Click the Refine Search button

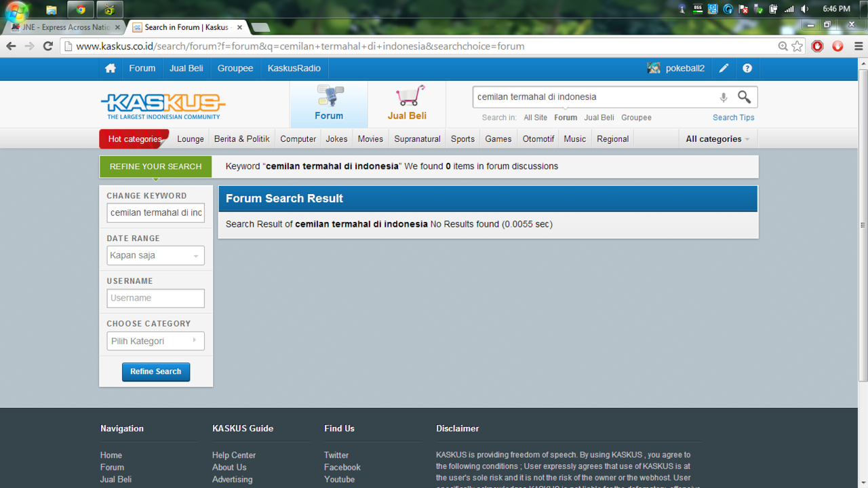tap(156, 372)
